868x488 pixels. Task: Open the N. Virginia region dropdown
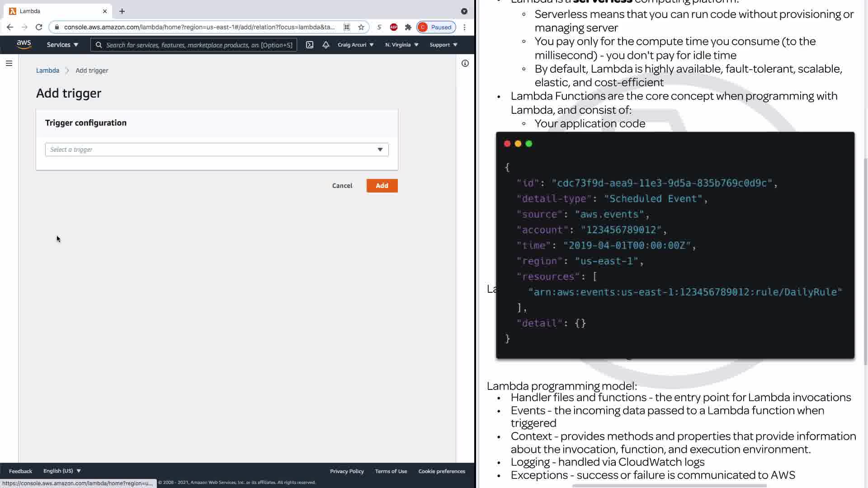[x=401, y=45]
